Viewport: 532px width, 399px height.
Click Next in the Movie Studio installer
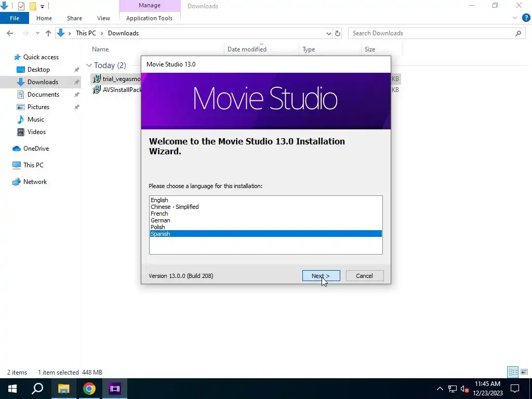321,276
